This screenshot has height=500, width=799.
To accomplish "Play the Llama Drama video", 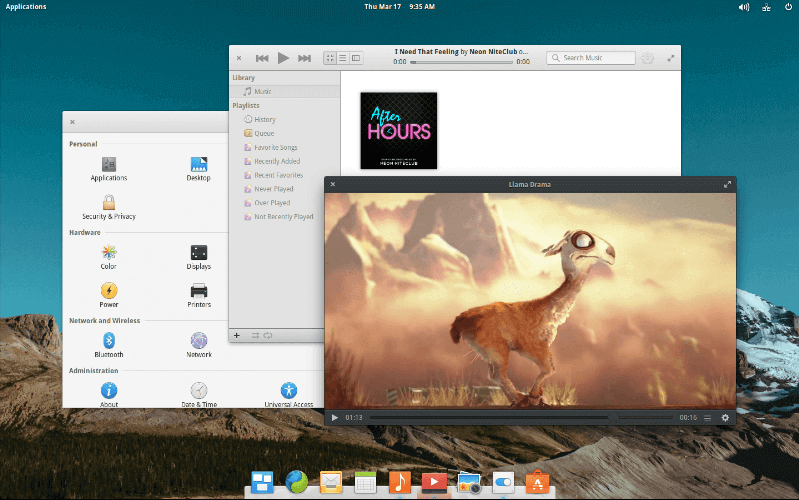I will 335,417.
